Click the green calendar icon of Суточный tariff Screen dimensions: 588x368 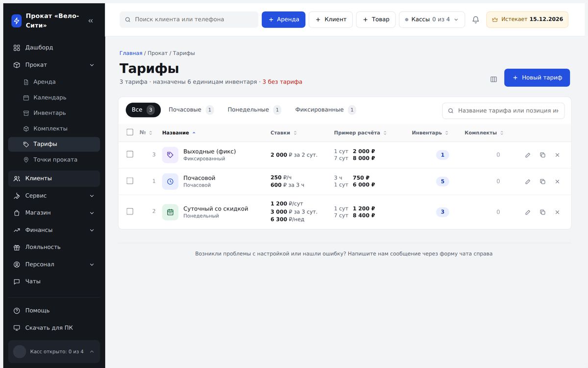point(170,212)
